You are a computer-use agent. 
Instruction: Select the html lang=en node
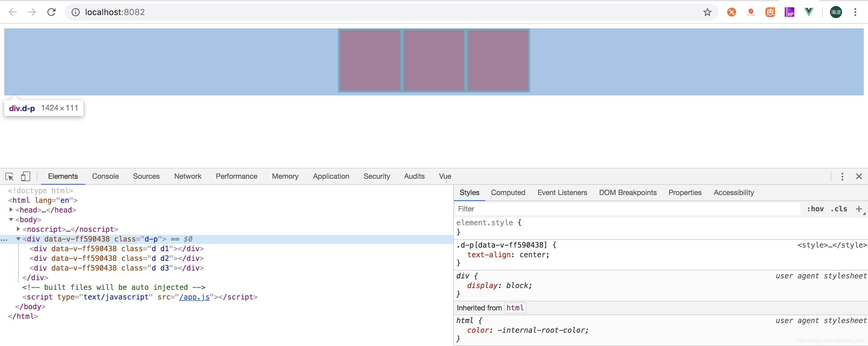[43, 200]
